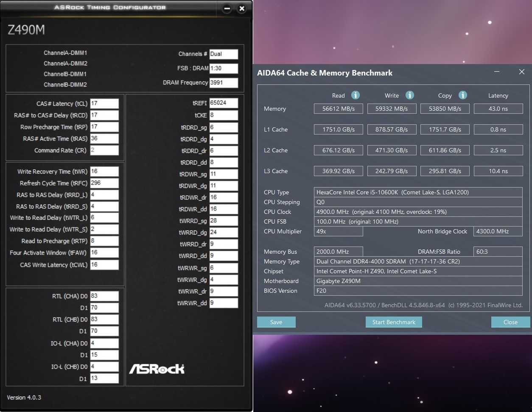
Task: Click the tWRWR_dd value field
Action: 224,303
